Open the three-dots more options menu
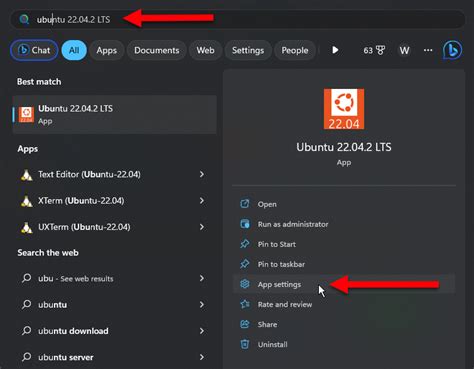This screenshot has width=474, height=369. point(428,50)
